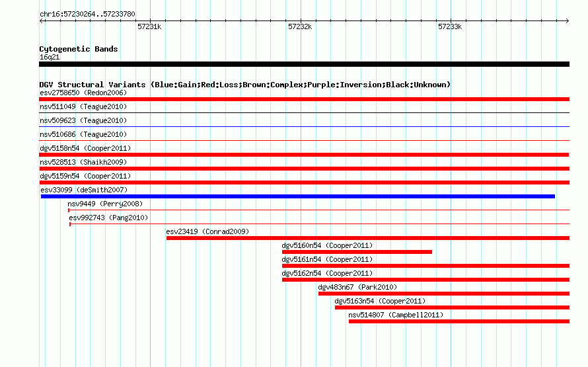Click the dgv483n67 (Park2010) label

click(x=357, y=287)
